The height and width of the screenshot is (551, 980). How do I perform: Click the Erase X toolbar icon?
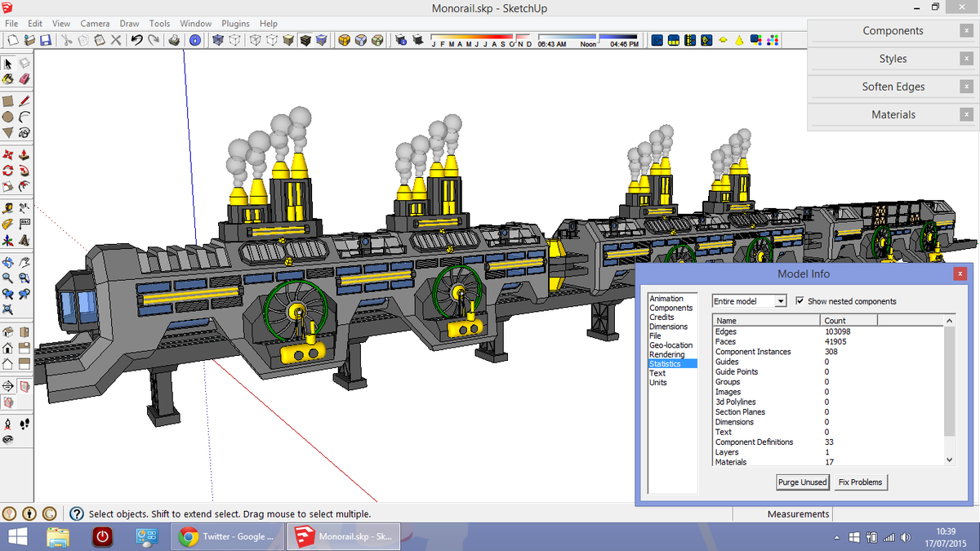(116, 40)
